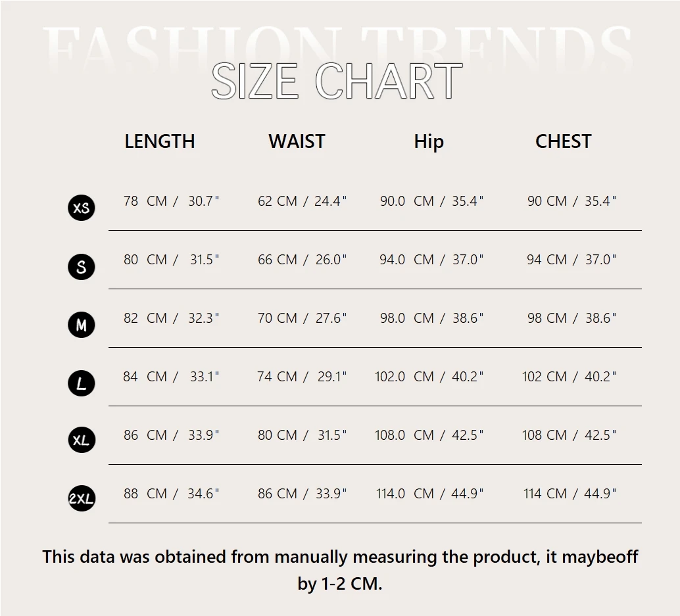This screenshot has width=680, height=616.
Task: Click the L size badge icon
Action: [x=82, y=383]
